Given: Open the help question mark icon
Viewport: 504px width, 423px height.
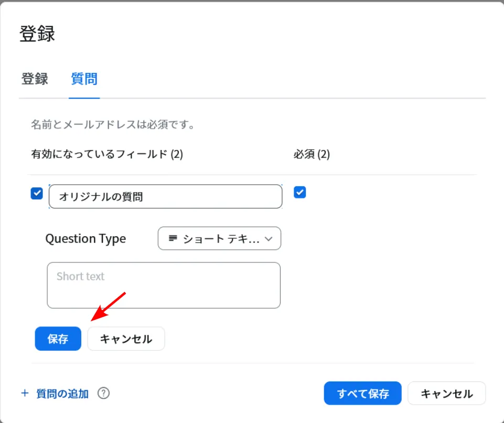Looking at the screenshot, I should 104,394.
